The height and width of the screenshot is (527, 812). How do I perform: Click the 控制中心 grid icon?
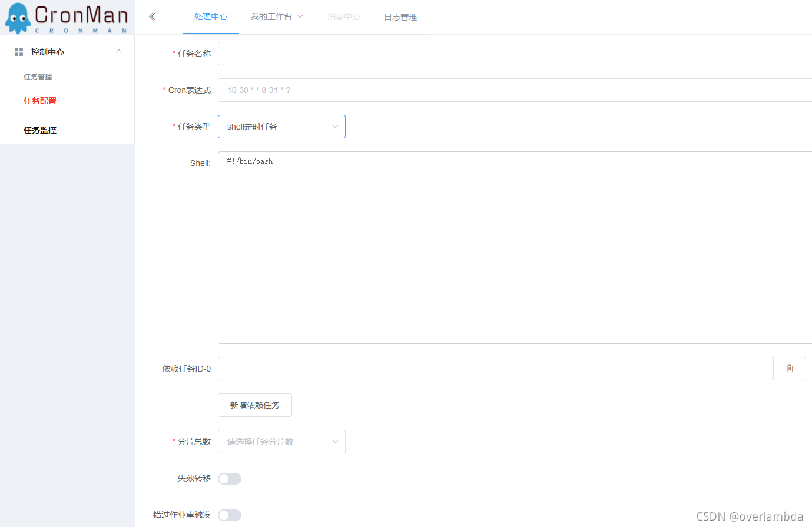coord(19,52)
